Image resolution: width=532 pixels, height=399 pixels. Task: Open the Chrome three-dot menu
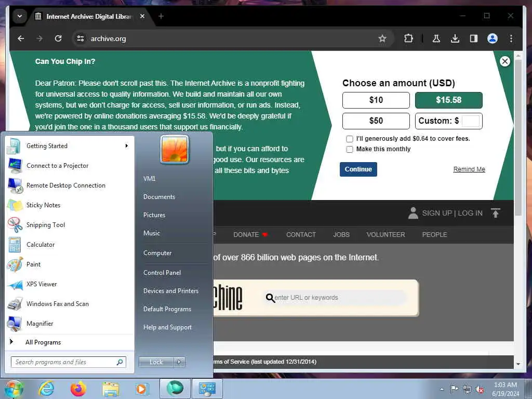tap(511, 38)
